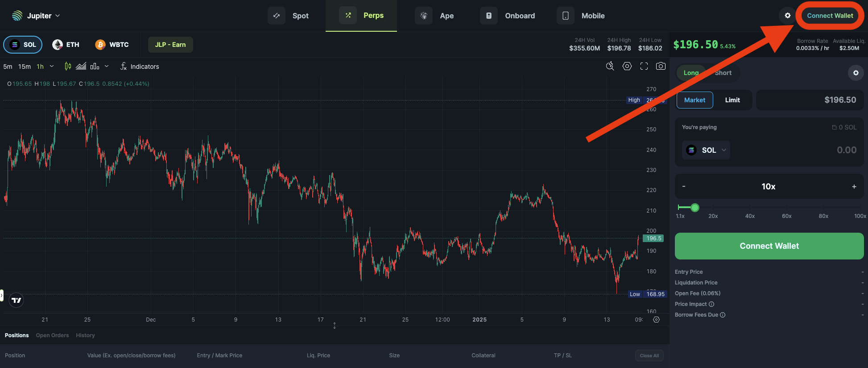Select the Long position toggle
868x368 pixels.
(691, 73)
